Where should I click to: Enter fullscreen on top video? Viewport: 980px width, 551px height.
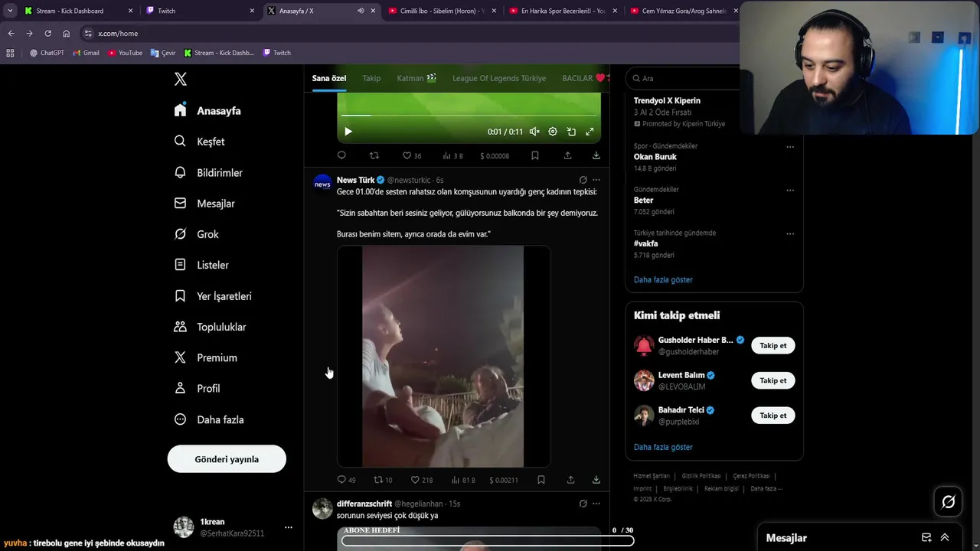[x=590, y=132]
